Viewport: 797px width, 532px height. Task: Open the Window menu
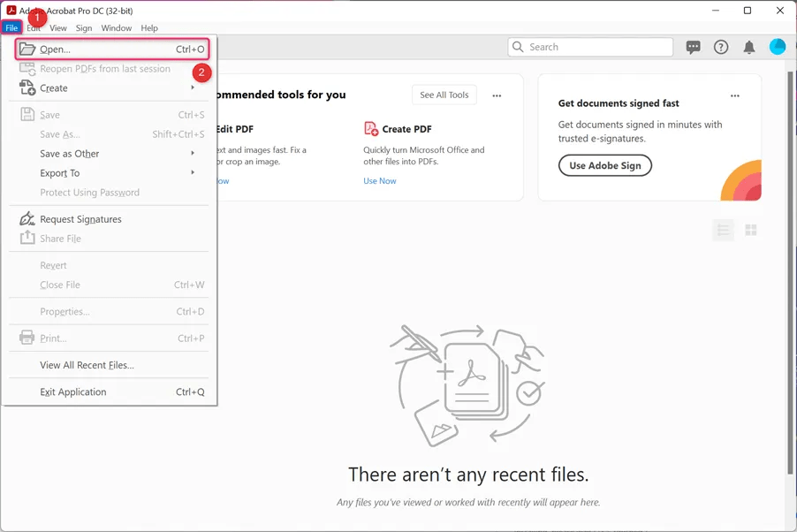coord(117,28)
